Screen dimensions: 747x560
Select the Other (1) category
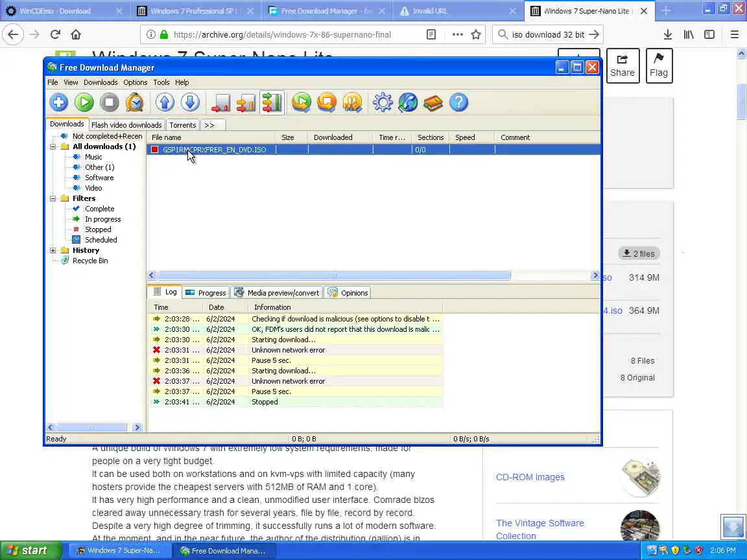[x=100, y=167]
